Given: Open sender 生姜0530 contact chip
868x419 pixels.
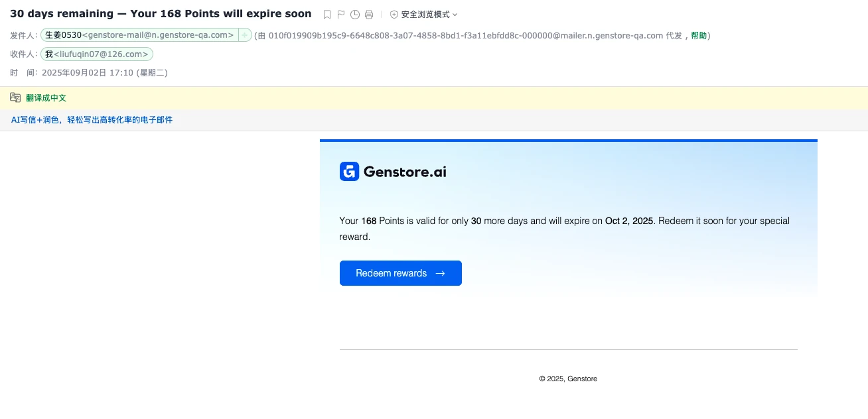Looking at the screenshot, I should click(x=139, y=35).
